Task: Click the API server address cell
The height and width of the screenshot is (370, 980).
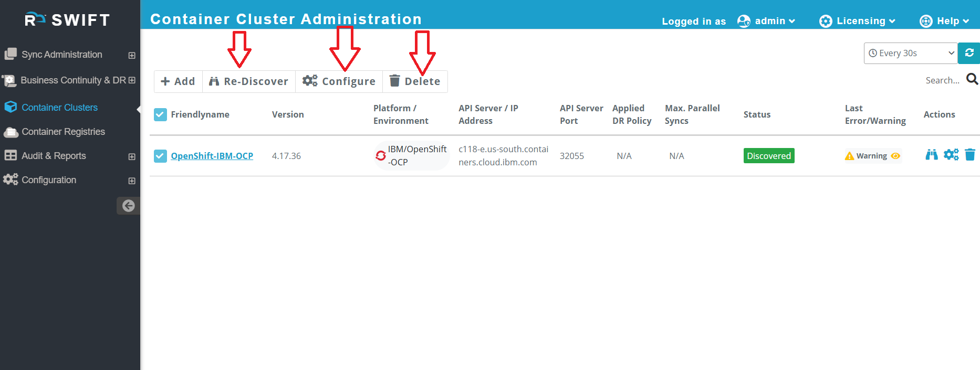Action: click(503, 156)
